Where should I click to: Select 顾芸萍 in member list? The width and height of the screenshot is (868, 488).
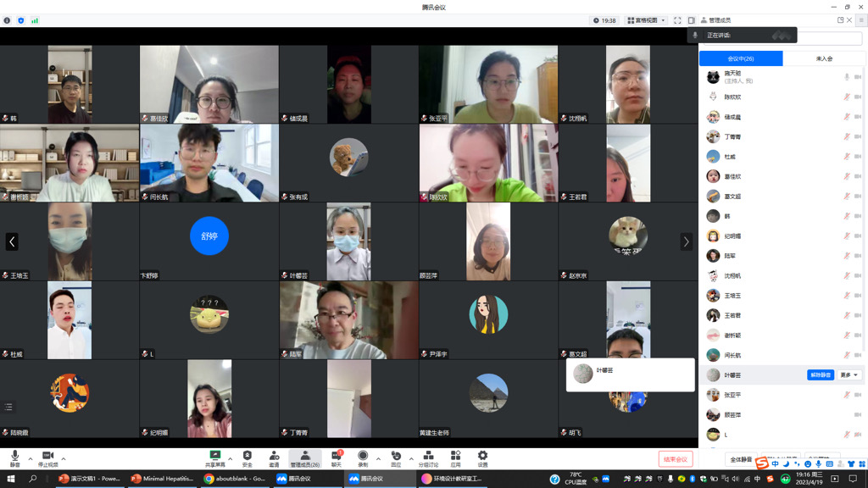(x=781, y=415)
